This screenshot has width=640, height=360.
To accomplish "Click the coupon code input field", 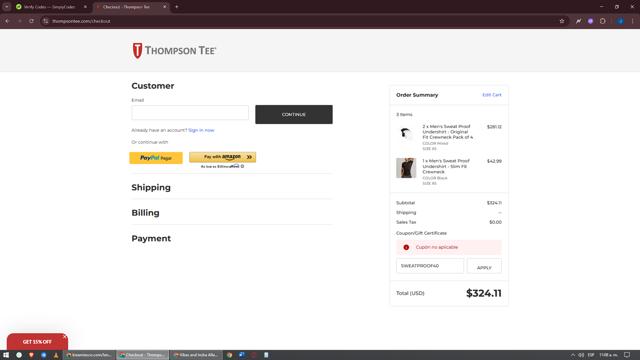I will pyautogui.click(x=430, y=266).
